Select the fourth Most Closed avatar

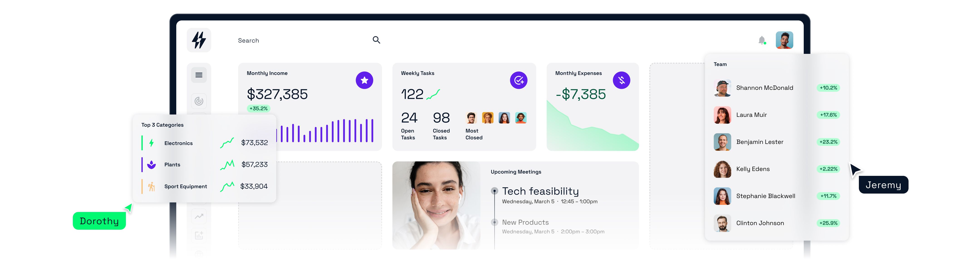(521, 118)
